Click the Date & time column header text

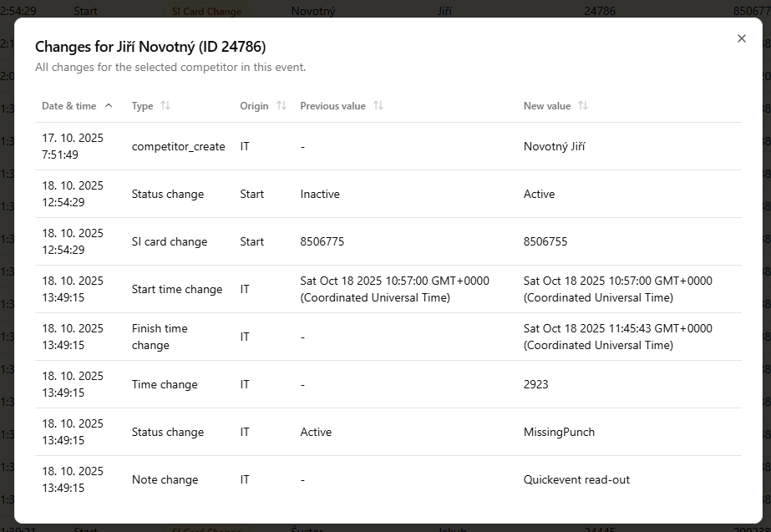coord(68,106)
